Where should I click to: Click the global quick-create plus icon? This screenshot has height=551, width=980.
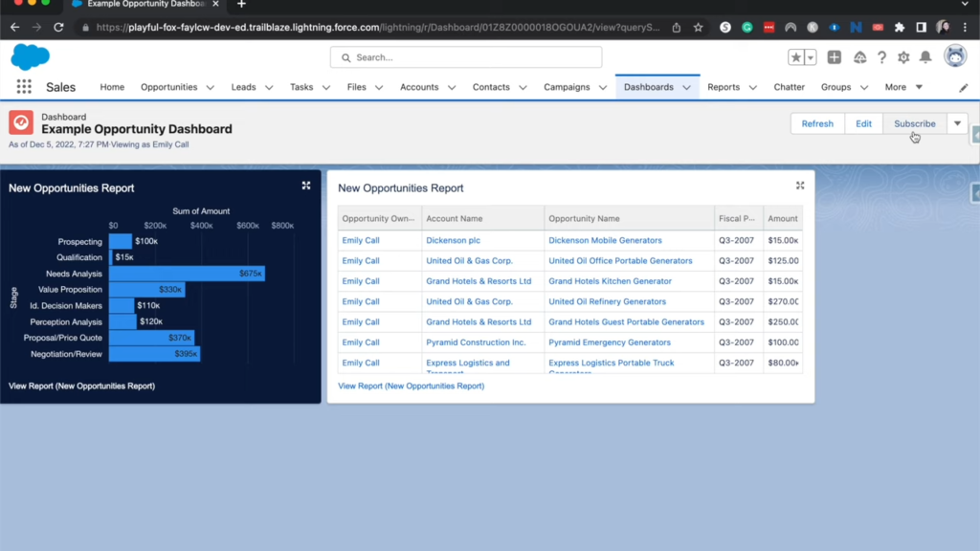click(x=834, y=57)
